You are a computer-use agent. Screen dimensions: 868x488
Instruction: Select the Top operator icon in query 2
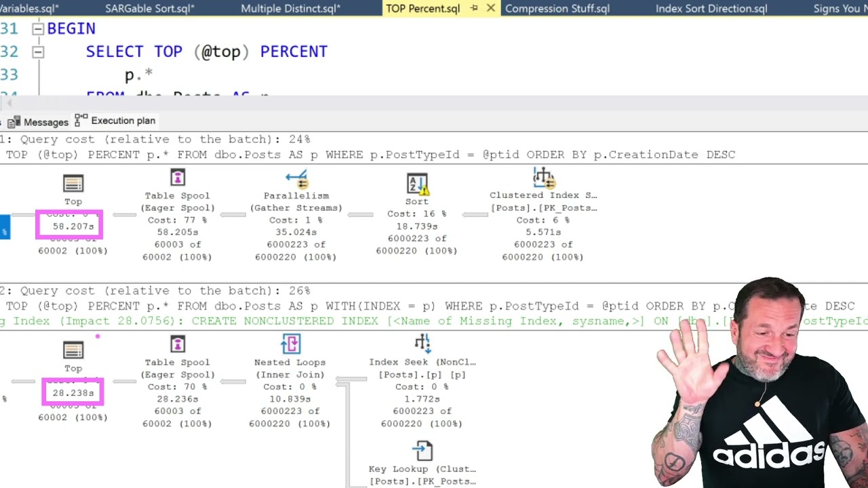click(x=73, y=350)
